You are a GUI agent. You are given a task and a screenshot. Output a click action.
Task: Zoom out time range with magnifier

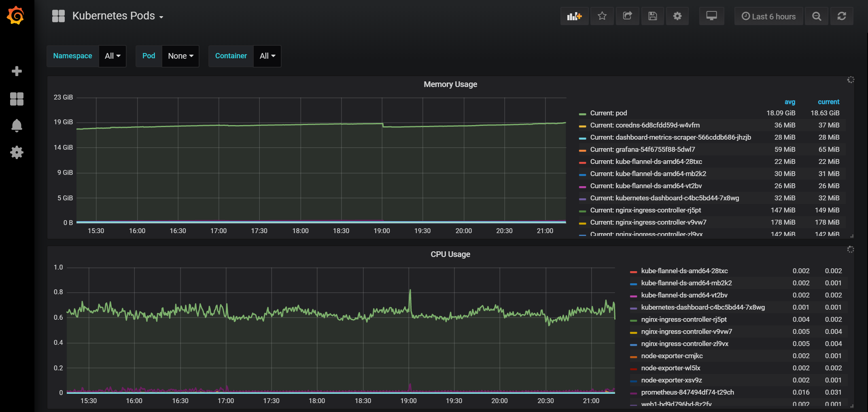click(817, 16)
